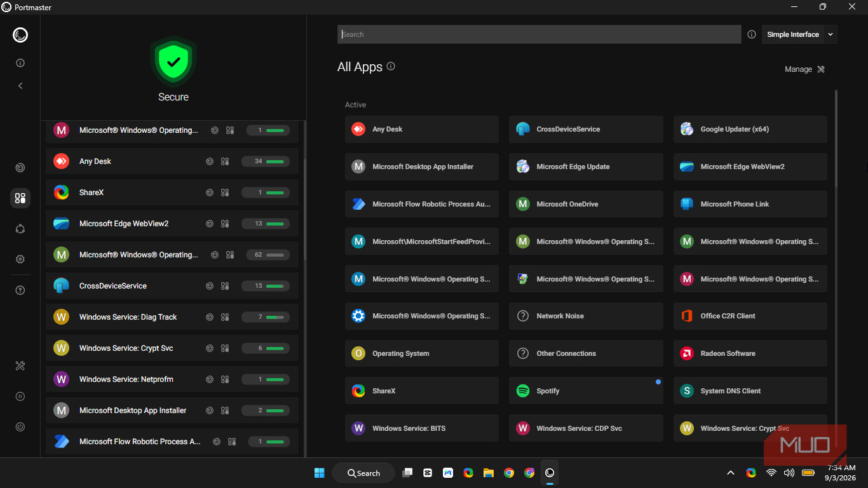This screenshot has width=868, height=488.
Task: Click app settings icon on ShareX row
Action: pyautogui.click(x=225, y=193)
